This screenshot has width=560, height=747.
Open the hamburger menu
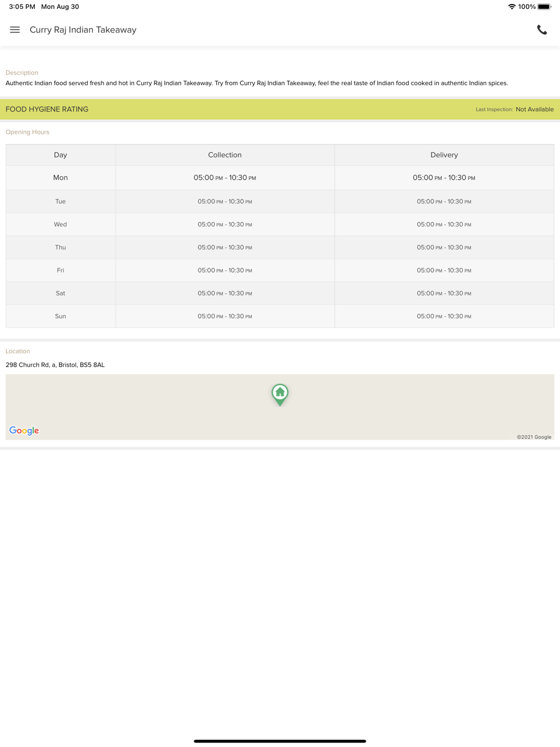[x=15, y=30]
